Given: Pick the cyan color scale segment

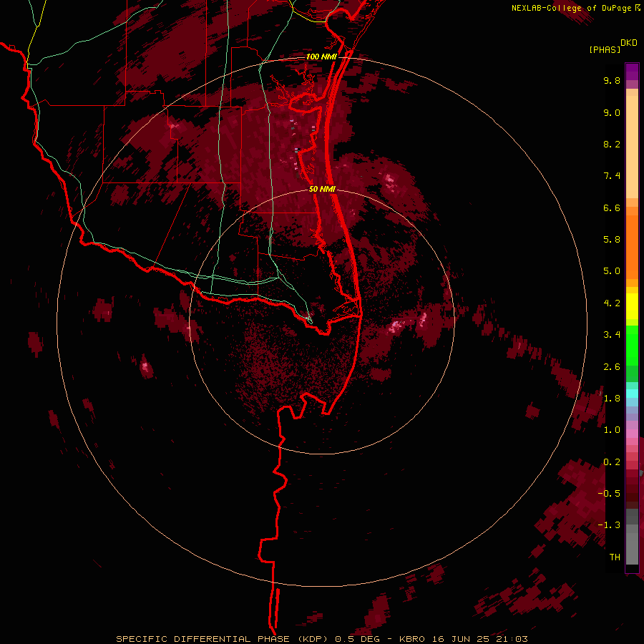Looking at the screenshot, I should [632, 394].
